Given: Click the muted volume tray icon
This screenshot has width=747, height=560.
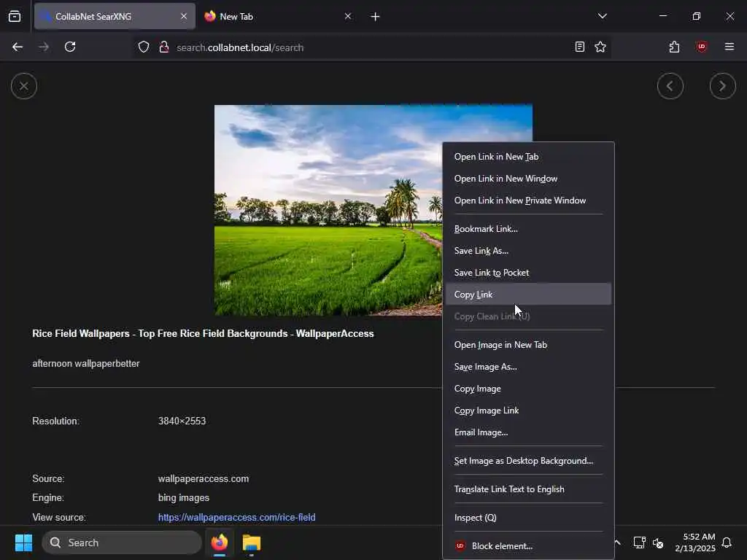Looking at the screenshot, I should coord(658,542).
